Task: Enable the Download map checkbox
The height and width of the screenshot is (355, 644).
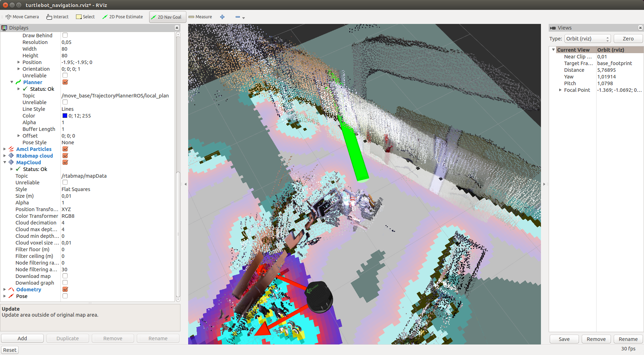Action: [65, 276]
